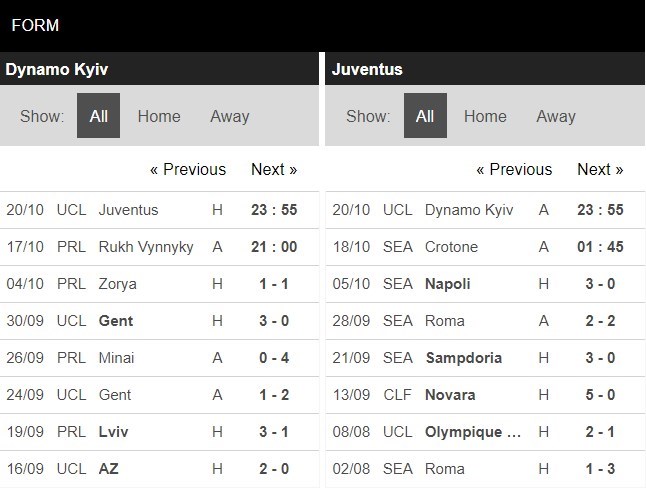Show Away matches for Dynamo Kyiv

pos(229,116)
